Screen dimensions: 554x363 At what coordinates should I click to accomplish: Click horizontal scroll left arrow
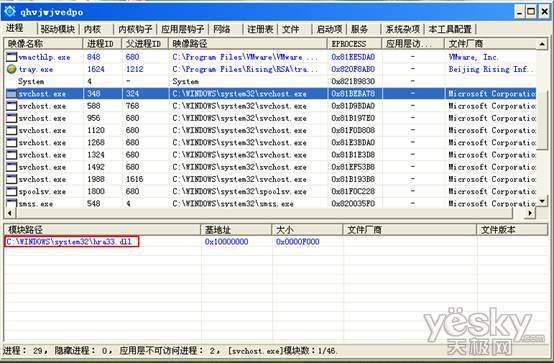coord(10,213)
